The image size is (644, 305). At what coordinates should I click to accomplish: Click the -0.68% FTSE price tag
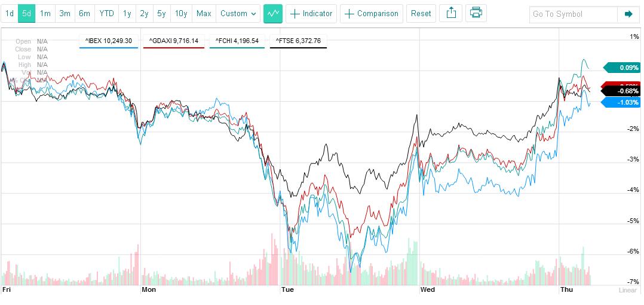tap(622, 91)
